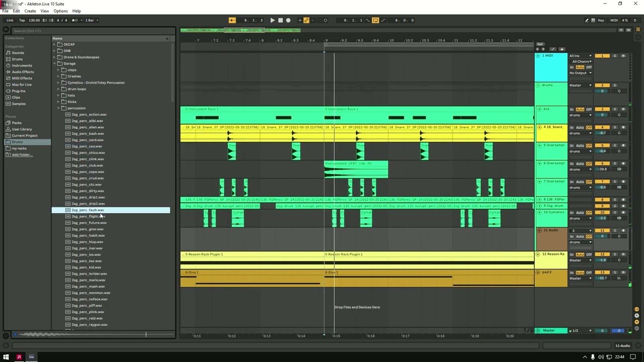This screenshot has width=644, height=362.
Task: Deactivate track 3 activator
Action: point(602,109)
